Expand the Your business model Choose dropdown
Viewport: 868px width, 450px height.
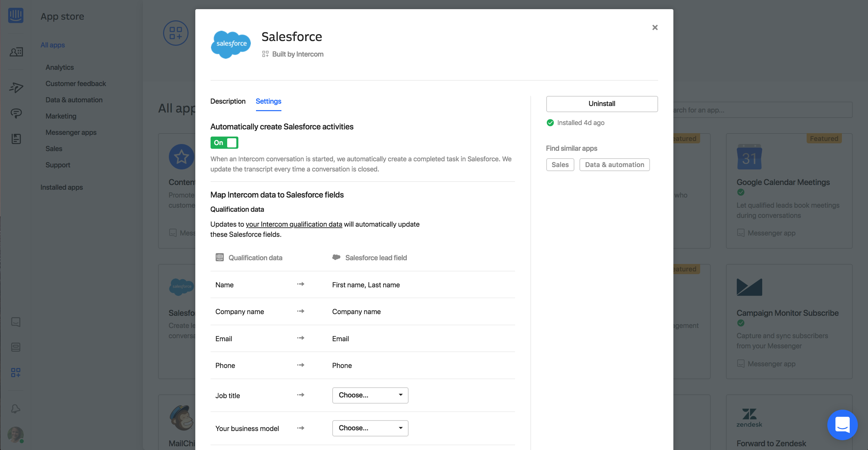tap(370, 428)
